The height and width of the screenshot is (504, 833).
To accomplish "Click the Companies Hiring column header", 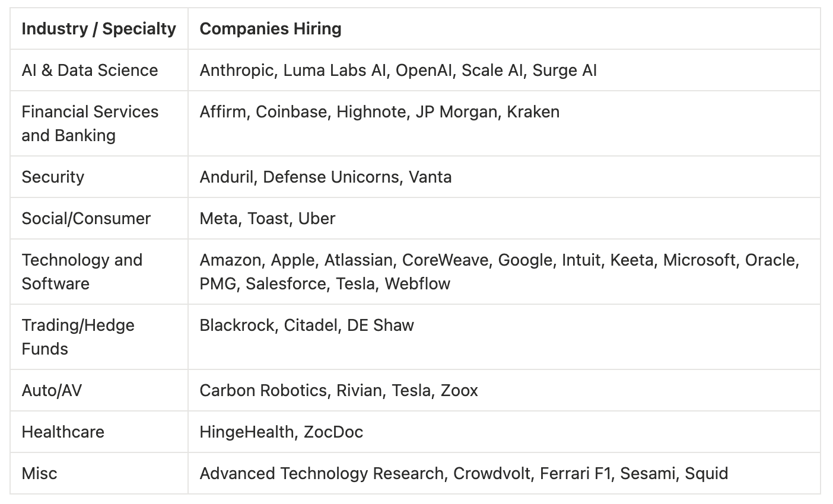I will [x=270, y=29].
